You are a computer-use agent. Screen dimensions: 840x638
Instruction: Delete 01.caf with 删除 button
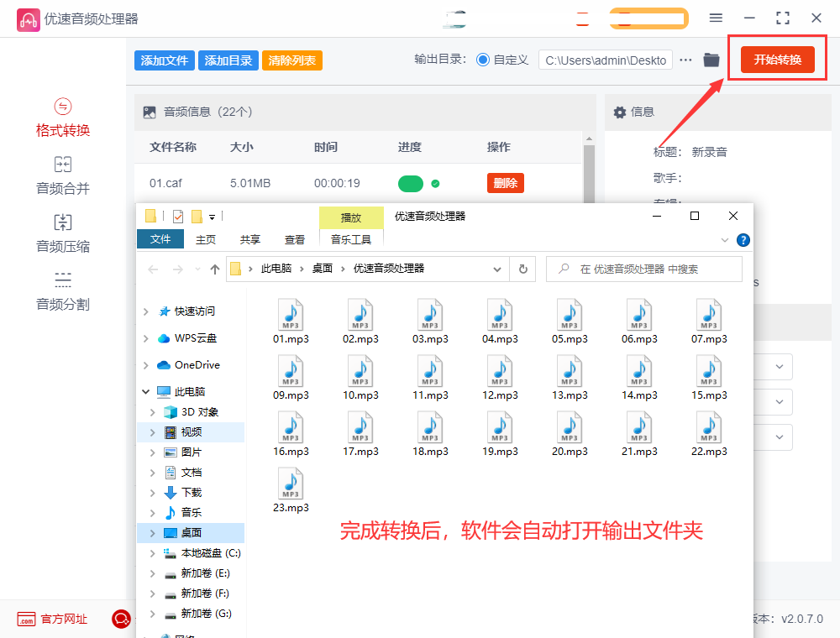[x=505, y=183]
